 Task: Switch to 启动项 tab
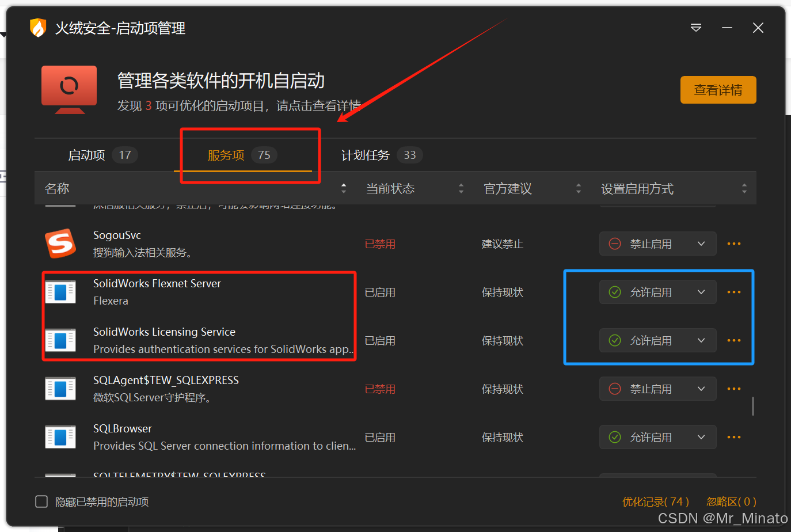pos(102,155)
